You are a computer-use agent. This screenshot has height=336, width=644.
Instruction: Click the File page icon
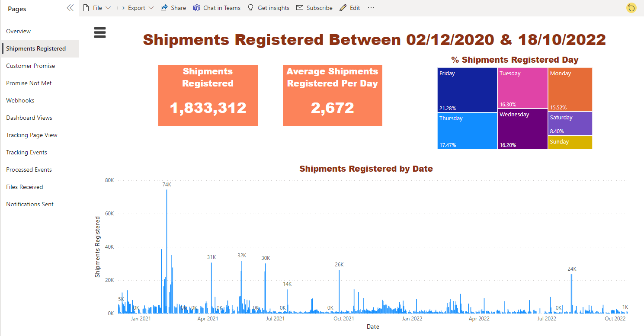pyautogui.click(x=86, y=8)
